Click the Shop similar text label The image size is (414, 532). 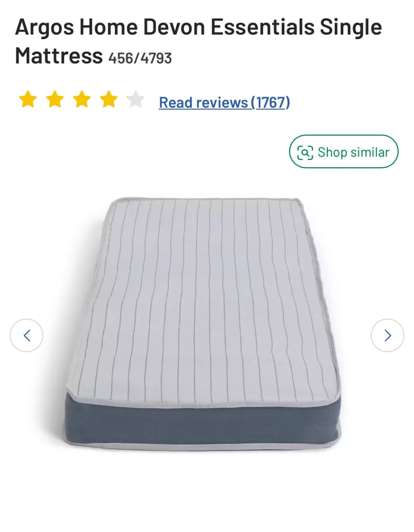point(354,152)
